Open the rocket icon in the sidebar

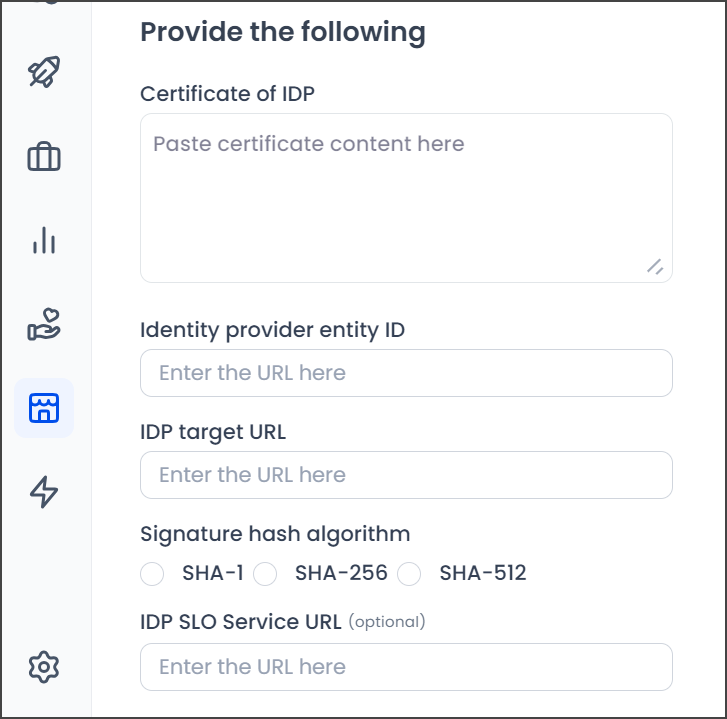pos(44,73)
